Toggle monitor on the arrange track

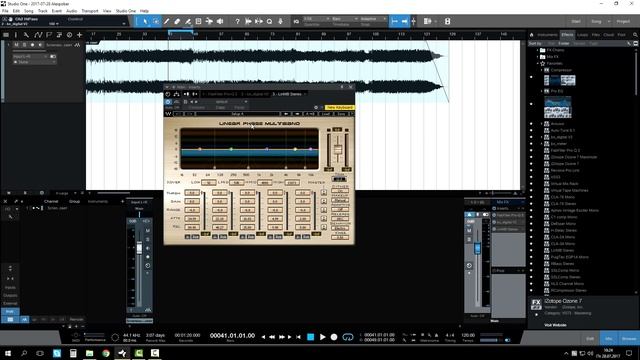coord(40,45)
